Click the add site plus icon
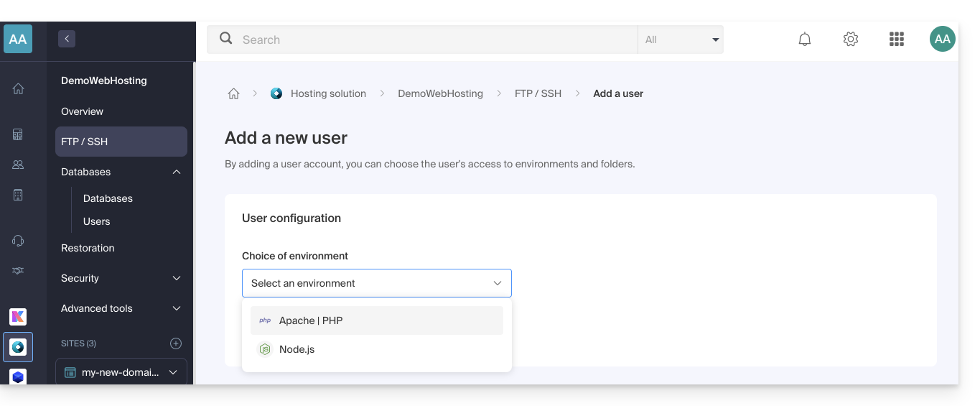The image size is (980, 406). pos(176,343)
